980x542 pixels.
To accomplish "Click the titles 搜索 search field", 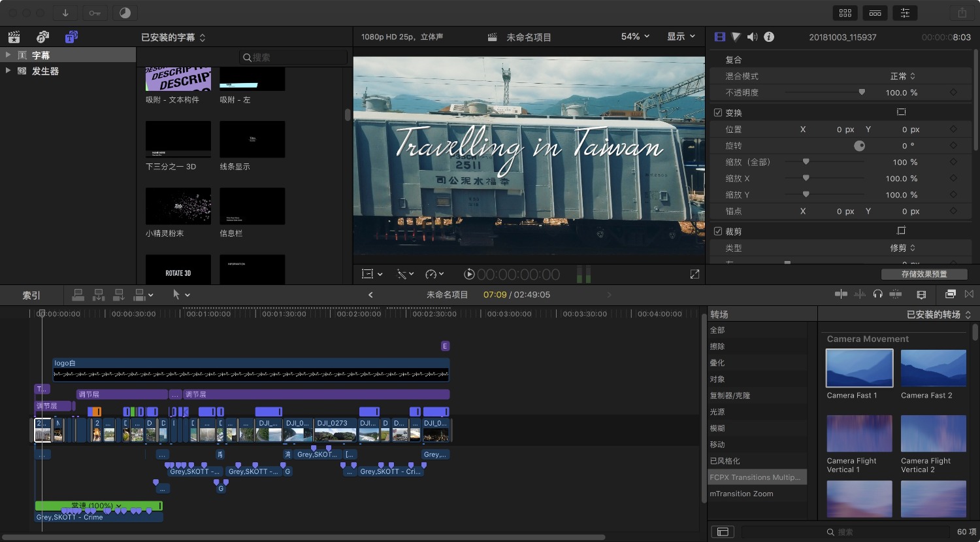I will click(x=293, y=58).
